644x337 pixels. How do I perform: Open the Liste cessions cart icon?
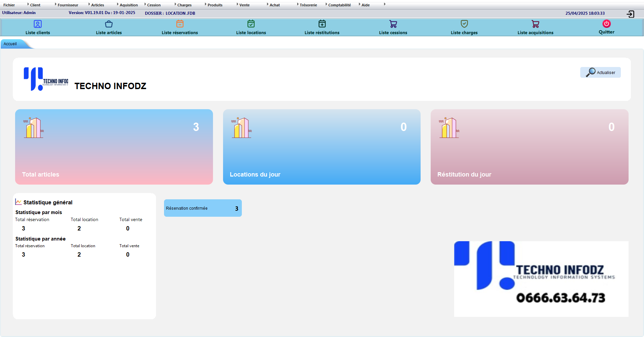click(393, 24)
